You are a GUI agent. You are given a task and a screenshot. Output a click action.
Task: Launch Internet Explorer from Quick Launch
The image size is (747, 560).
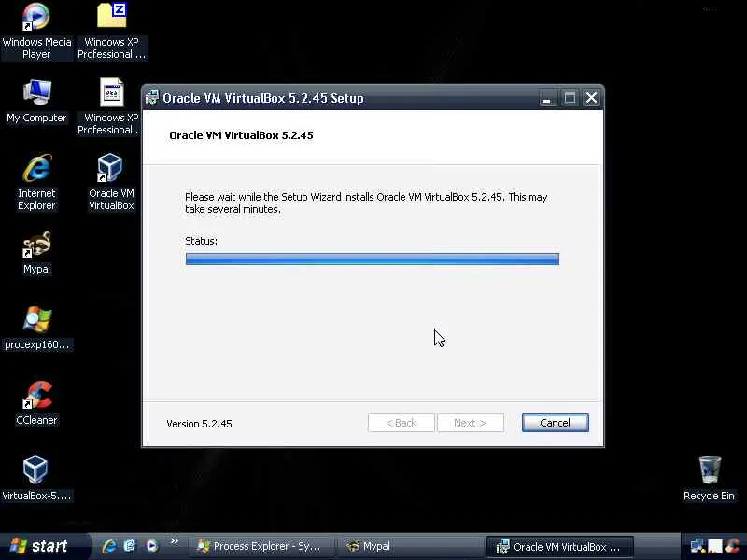tap(109, 546)
